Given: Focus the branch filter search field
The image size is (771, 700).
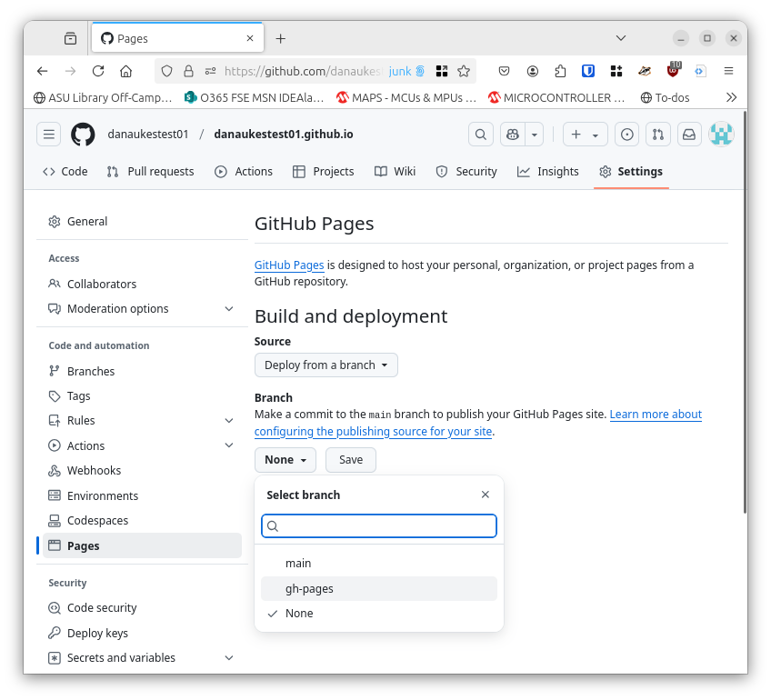Looking at the screenshot, I should 379,526.
